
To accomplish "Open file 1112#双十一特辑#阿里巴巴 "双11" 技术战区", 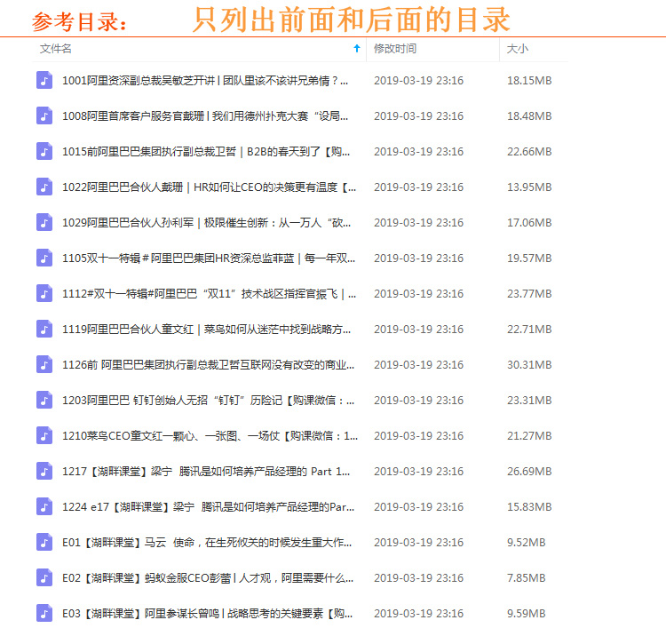I will point(204,293).
